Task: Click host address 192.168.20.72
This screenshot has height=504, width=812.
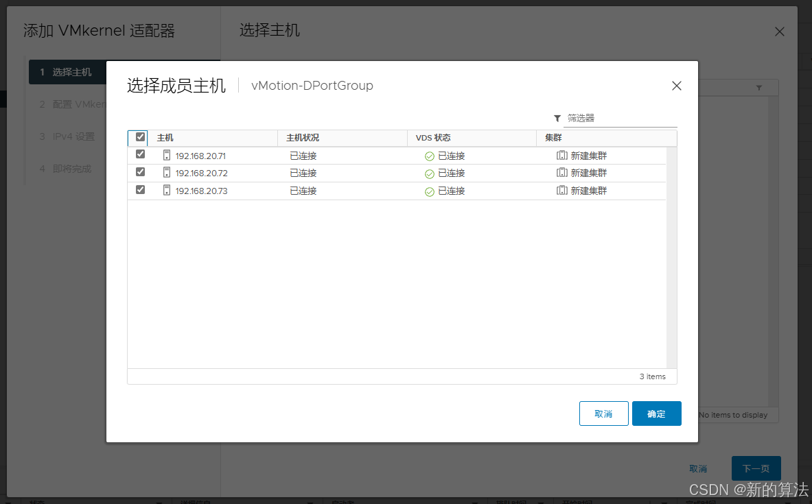Action: click(201, 173)
